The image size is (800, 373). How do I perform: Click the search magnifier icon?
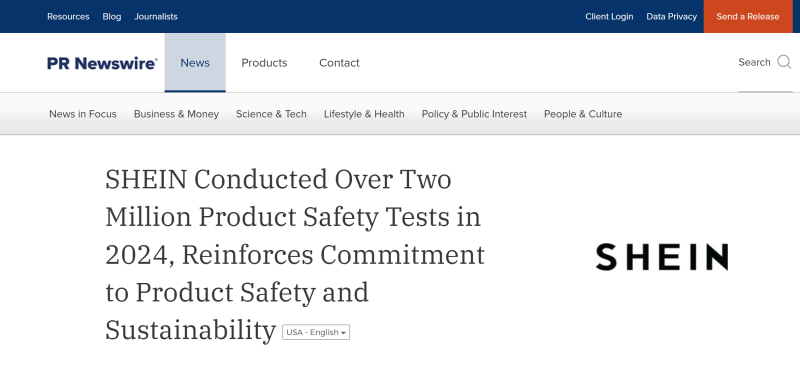click(x=784, y=62)
